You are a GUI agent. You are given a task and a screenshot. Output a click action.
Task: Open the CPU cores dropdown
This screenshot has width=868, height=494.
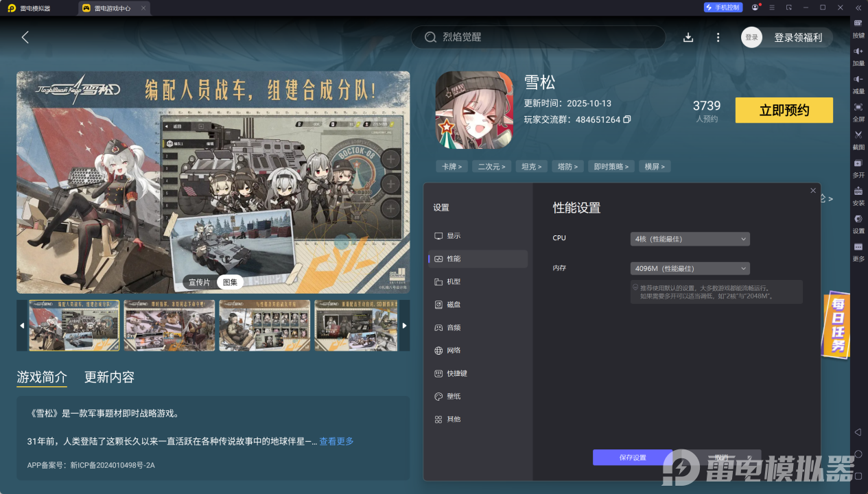tap(690, 239)
